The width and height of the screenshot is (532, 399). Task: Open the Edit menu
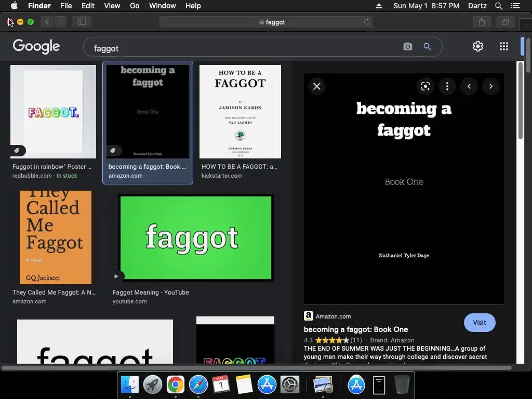pos(88,6)
